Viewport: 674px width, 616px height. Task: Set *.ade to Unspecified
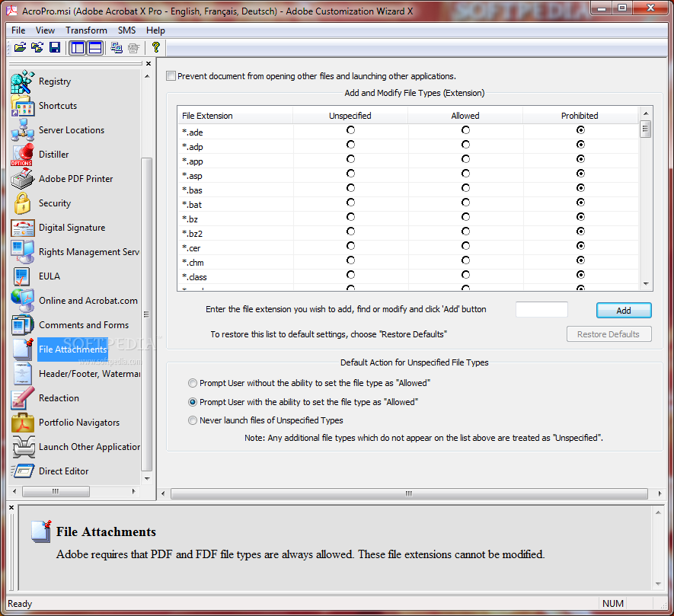click(351, 130)
